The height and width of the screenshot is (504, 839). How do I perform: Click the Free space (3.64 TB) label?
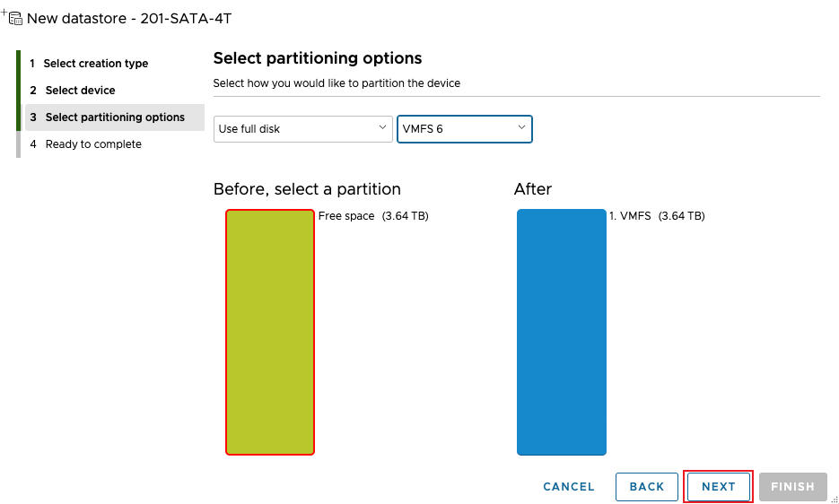pos(373,216)
